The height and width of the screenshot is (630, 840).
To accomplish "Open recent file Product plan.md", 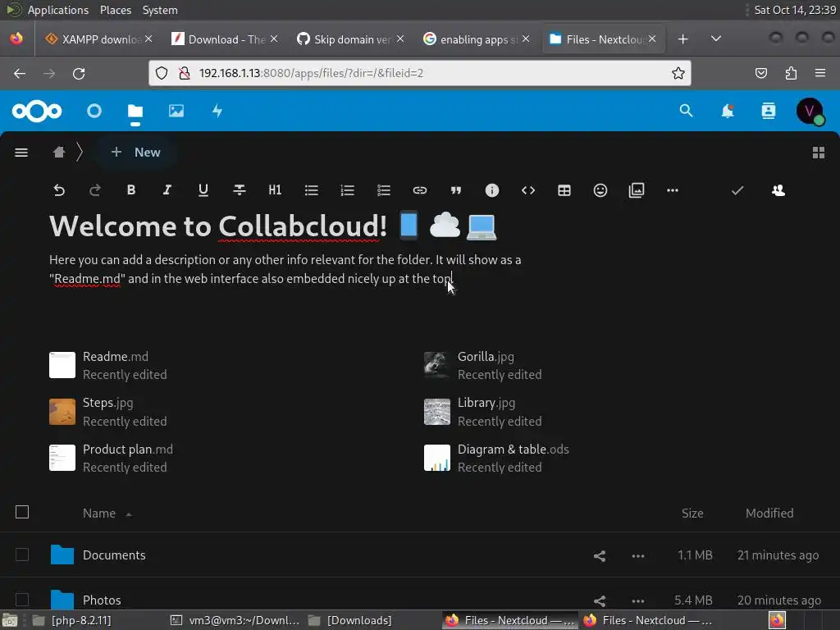I will [112, 458].
